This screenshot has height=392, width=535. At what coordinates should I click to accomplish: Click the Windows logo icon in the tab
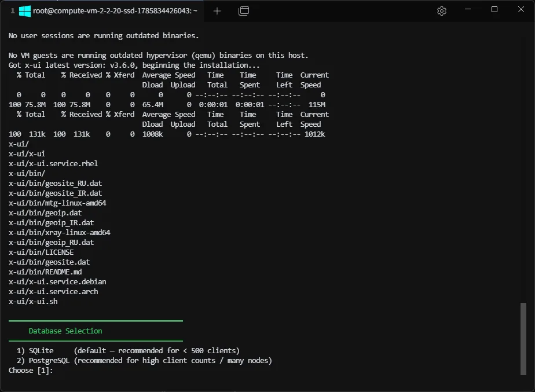[x=25, y=11]
